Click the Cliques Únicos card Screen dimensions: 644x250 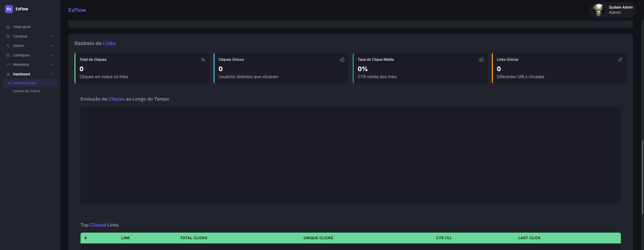281,68
